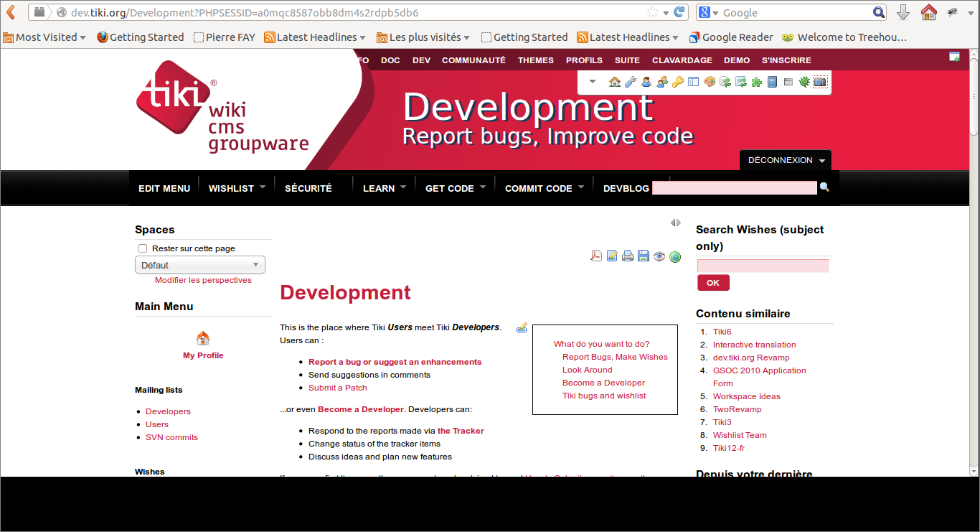Open the COMMUNAUTÉ top menu item
Viewport: 980px width, 532px height.
click(473, 60)
